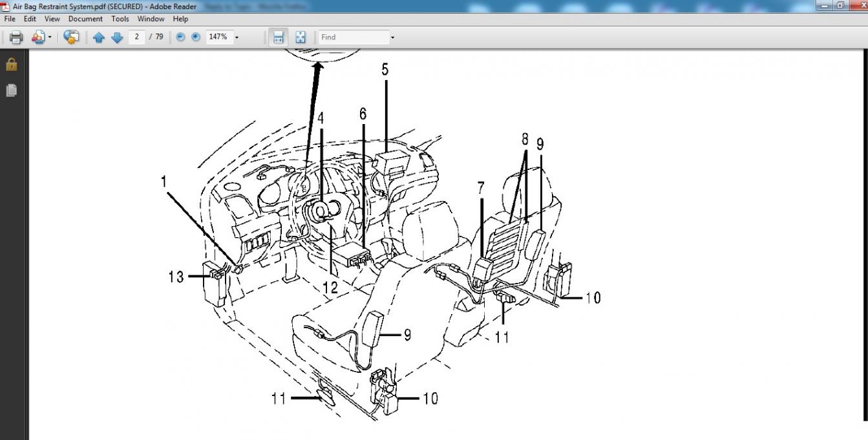Go to next page with down arrow

(117, 37)
